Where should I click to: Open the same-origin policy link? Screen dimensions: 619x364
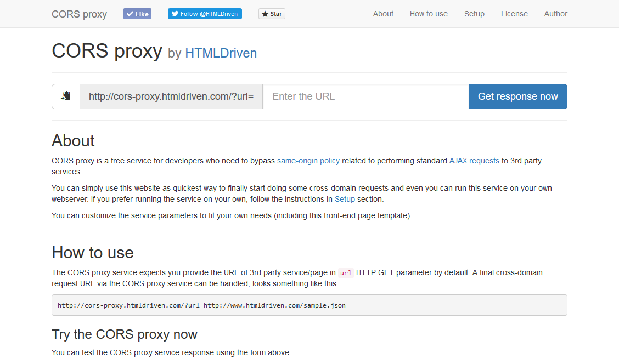click(x=308, y=161)
